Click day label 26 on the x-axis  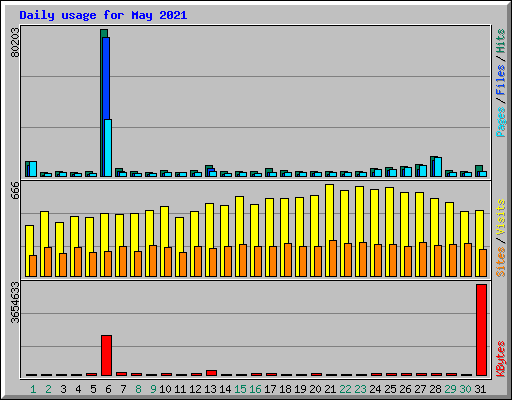click(x=405, y=389)
